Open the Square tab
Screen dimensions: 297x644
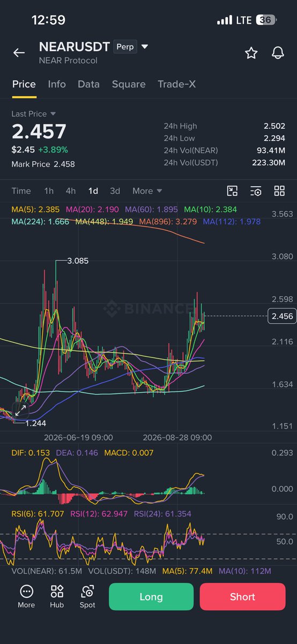(129, 84)
